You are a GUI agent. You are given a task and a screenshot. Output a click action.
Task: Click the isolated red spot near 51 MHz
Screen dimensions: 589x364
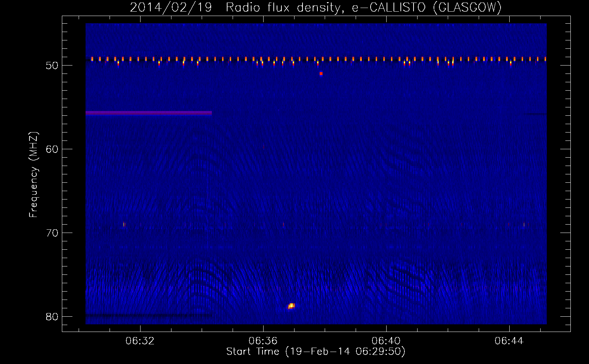321,74
